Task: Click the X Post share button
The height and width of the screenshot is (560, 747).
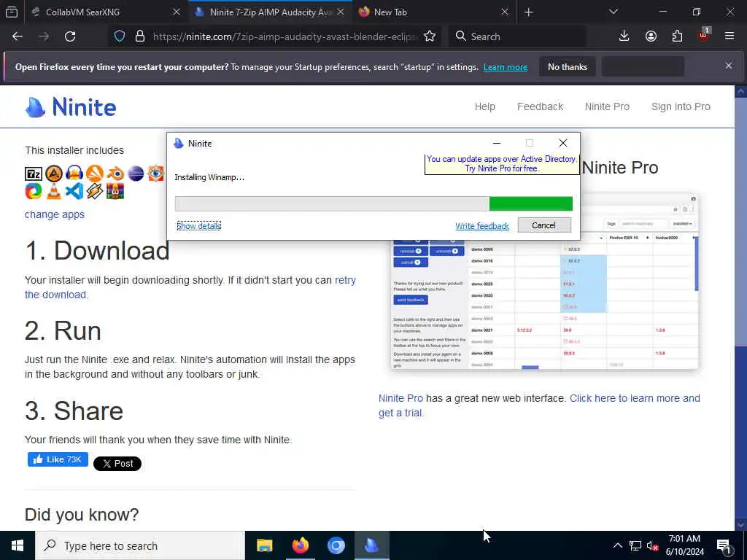Action: (x=117, y=463)
